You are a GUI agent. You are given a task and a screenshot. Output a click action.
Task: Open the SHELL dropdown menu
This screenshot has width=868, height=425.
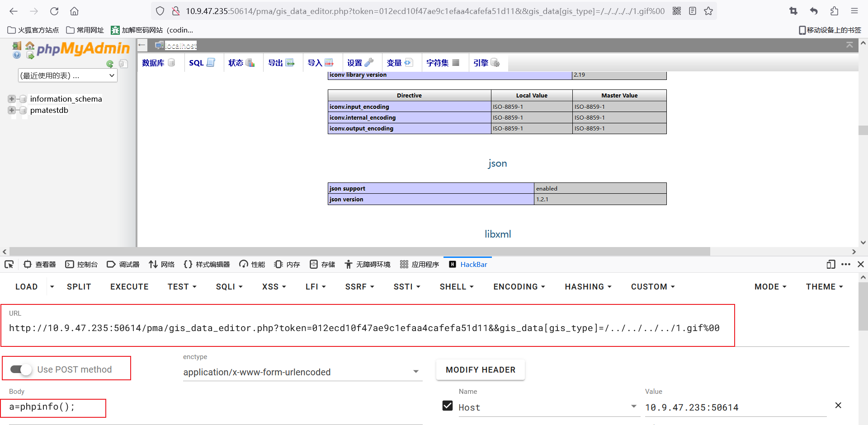click(x=457, y=287)
